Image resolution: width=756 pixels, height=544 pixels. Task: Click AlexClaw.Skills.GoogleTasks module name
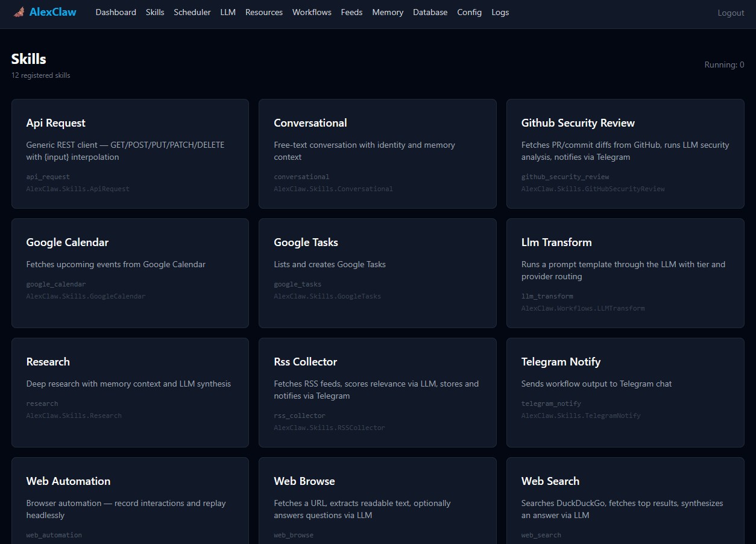(327, 296)
